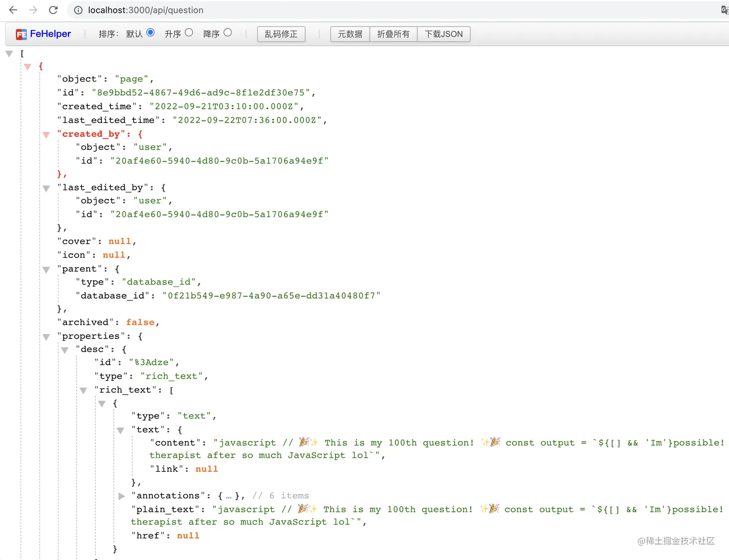Collapse the properties node
The height and width of the screenshot is (560, 729).
[x=46, y=337]
